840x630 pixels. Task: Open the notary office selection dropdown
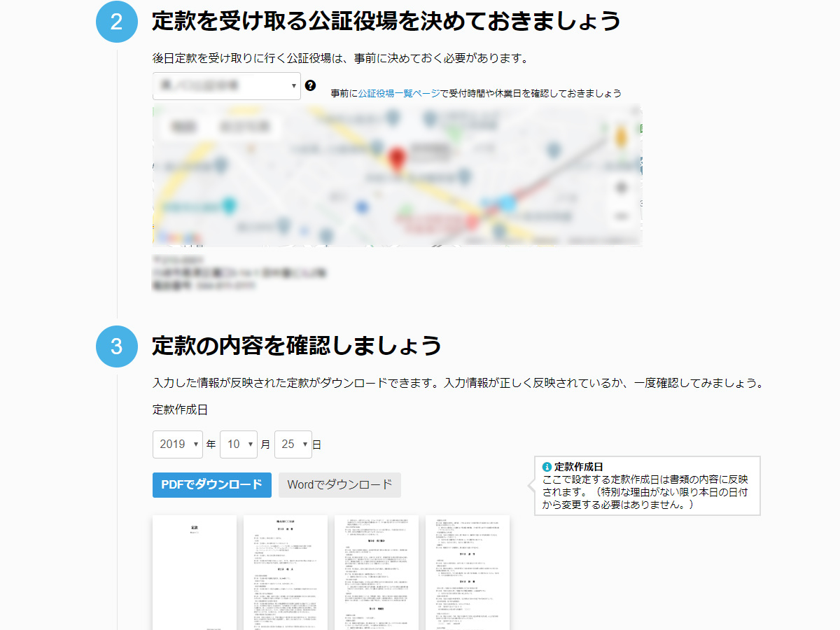226,86
